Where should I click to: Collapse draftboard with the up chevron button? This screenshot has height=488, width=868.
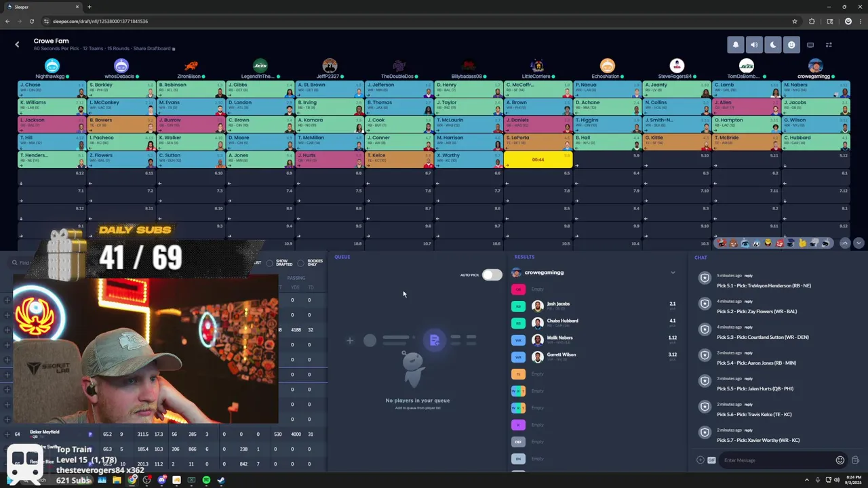[x=845, y=243]
